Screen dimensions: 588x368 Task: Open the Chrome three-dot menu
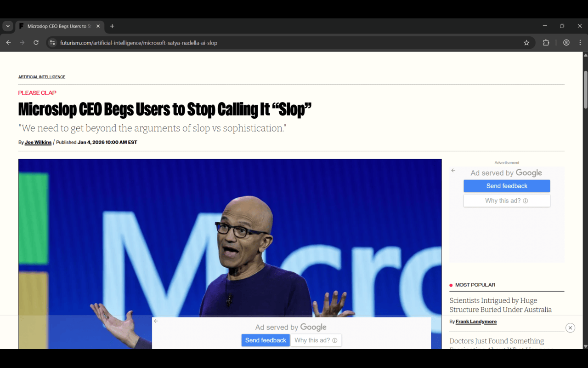point(580,43)
